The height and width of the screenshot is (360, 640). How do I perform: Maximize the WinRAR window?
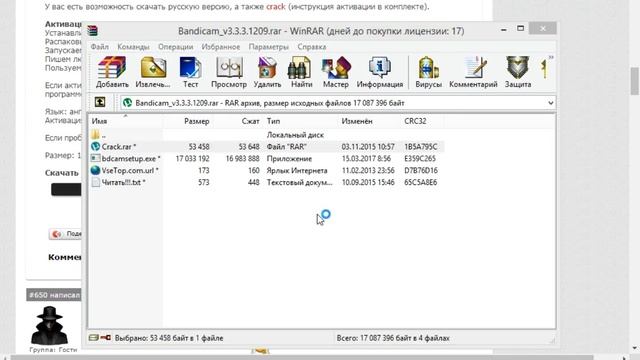point(520,28)
